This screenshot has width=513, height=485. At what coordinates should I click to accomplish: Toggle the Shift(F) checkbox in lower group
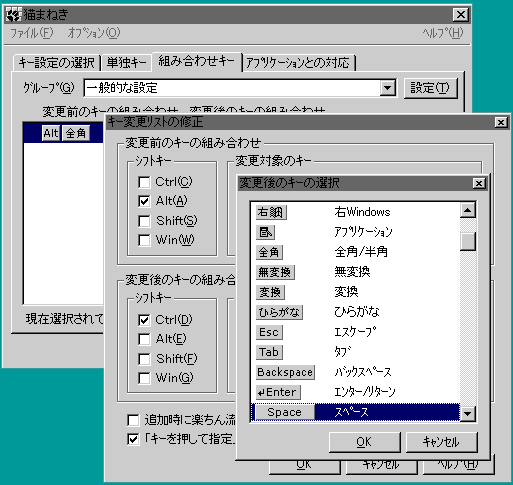(x=144, y=359)
